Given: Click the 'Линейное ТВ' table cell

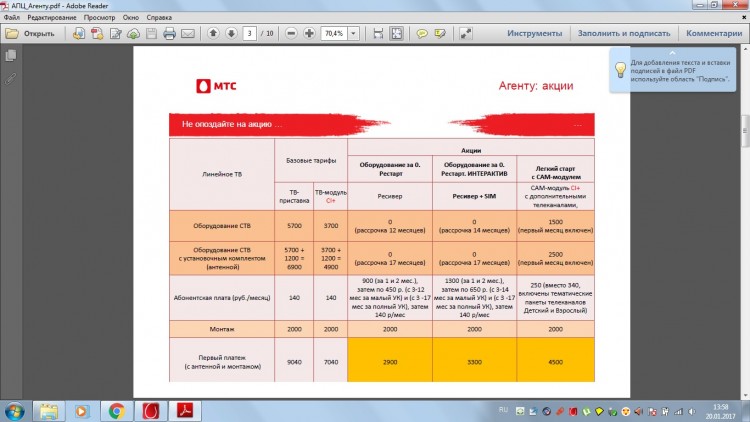Looking at the screenshot, I should pos(222,174).
